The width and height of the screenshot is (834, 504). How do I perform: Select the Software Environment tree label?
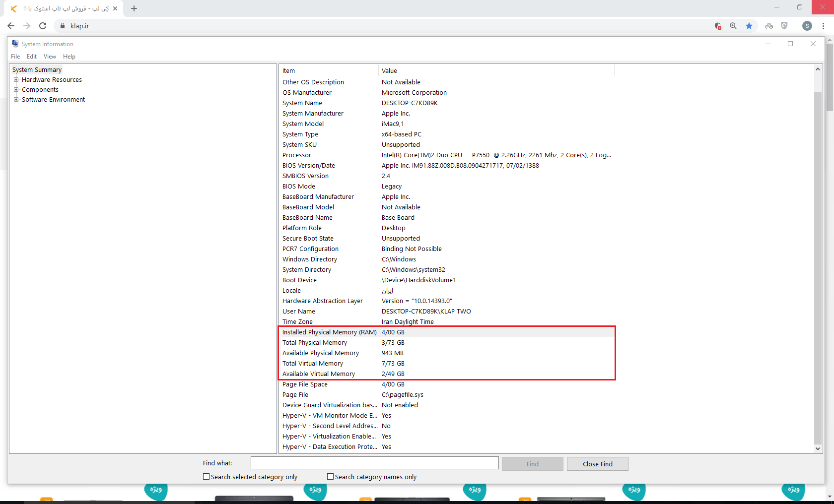[x=53, y=100]
